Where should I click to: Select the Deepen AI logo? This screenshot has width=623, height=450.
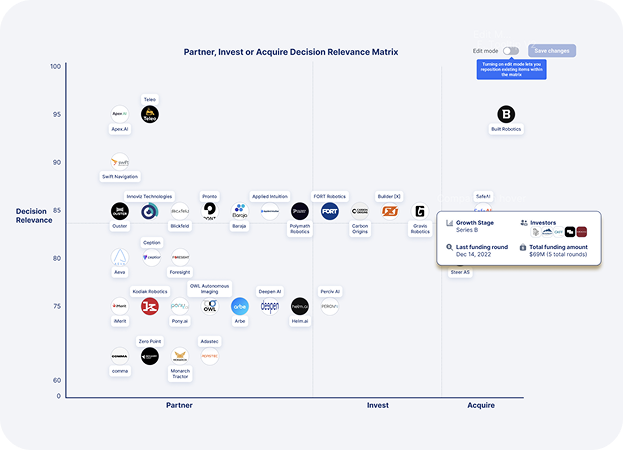pyautogui.click(x=270, y=306)
